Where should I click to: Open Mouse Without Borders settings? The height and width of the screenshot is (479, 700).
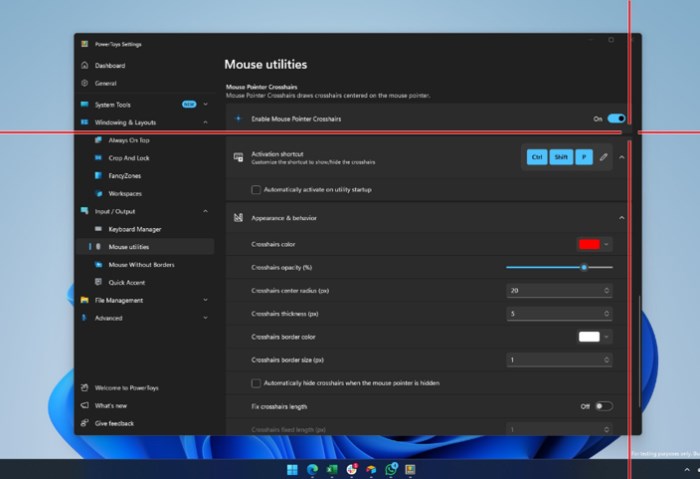click(x=142, y=265)
